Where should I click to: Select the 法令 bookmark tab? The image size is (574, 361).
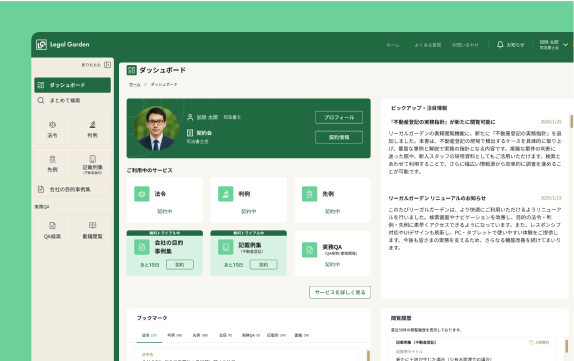(149, 335)
